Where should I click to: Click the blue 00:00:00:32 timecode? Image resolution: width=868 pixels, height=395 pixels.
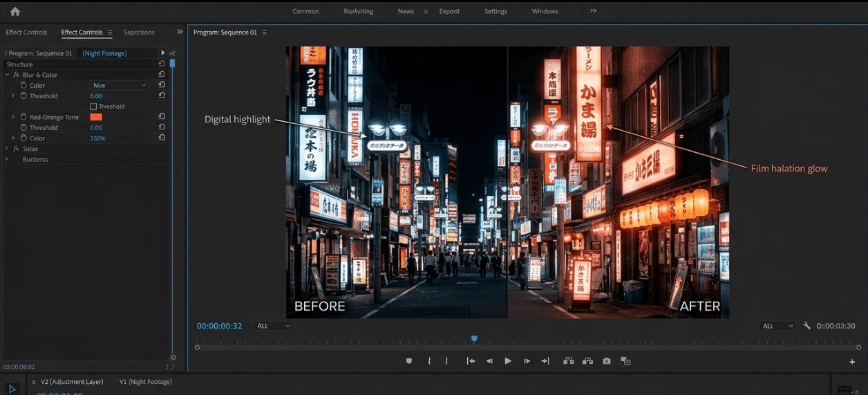[x=219, y=326]
